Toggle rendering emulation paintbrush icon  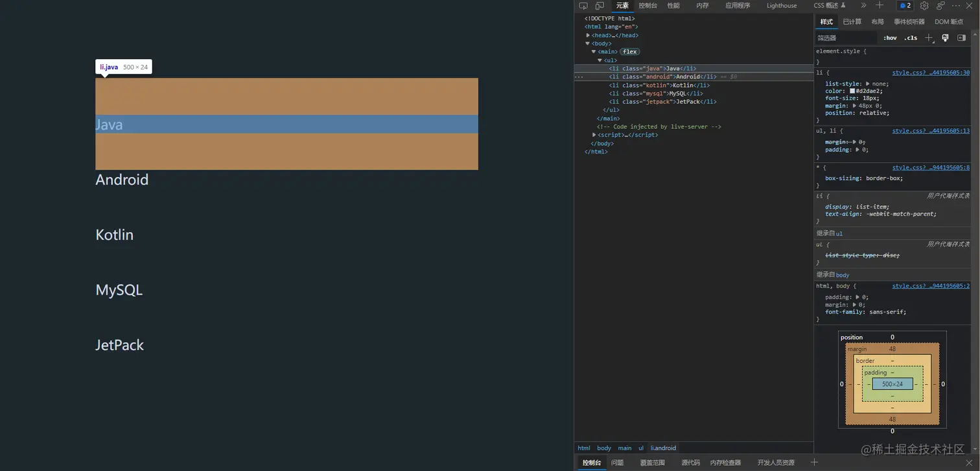point(945,38)
